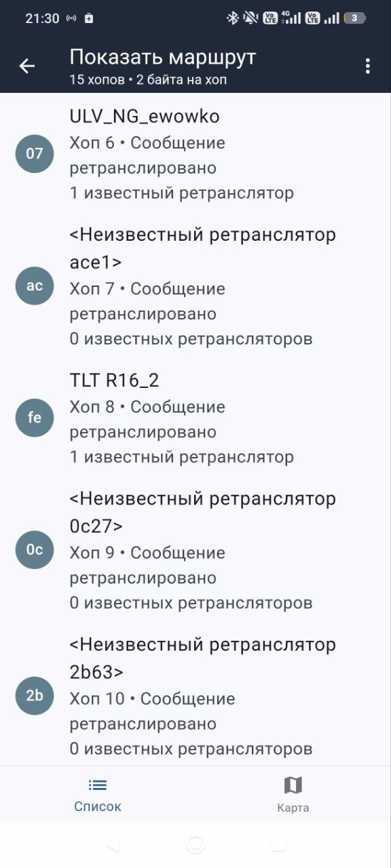The image size is (391, 868).
Task: Tap the fe hop avatar badge
Action: pyautogui.click(x=35, y=418)
